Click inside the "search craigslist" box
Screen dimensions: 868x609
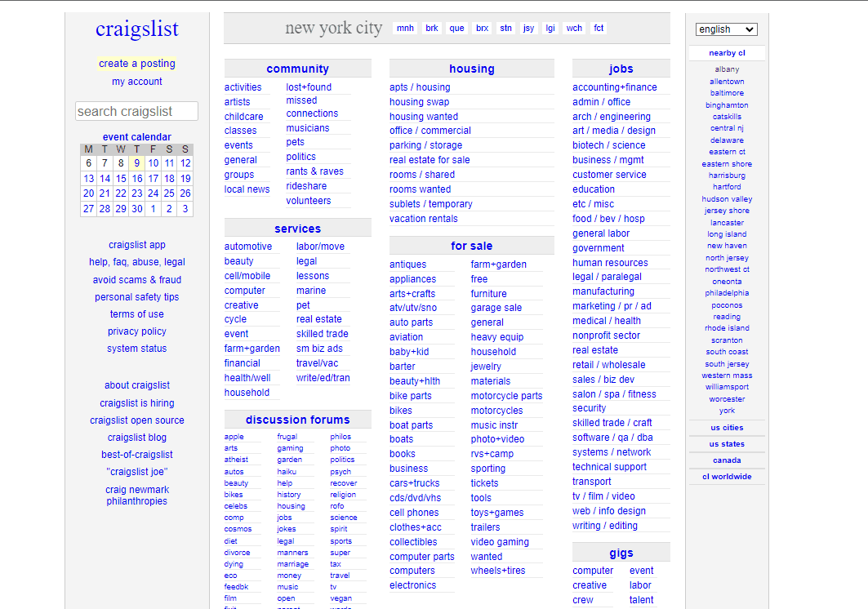pos(136,111)
